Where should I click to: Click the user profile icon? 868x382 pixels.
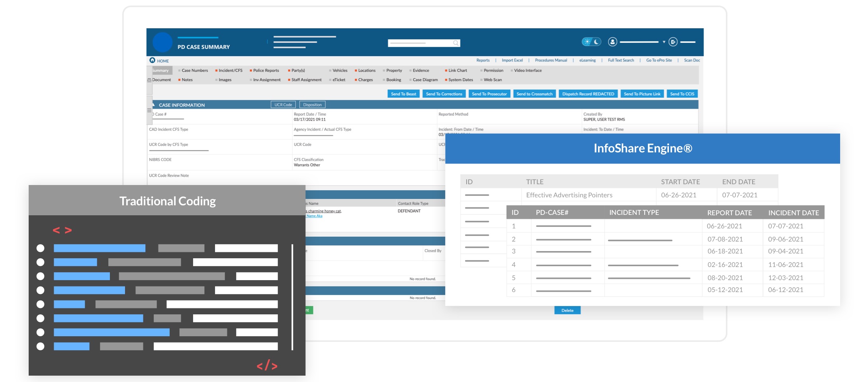[x=612, y=42]
